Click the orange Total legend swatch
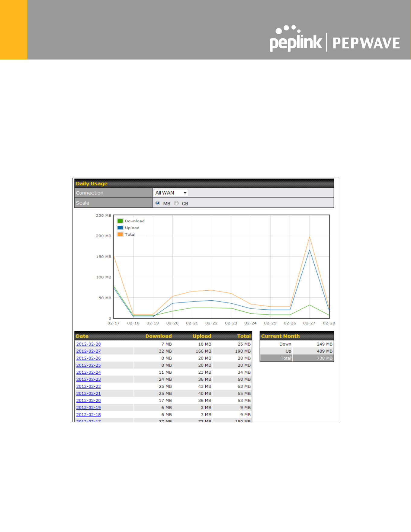Viewport: 411px width, 532px height. click(120, 234)
